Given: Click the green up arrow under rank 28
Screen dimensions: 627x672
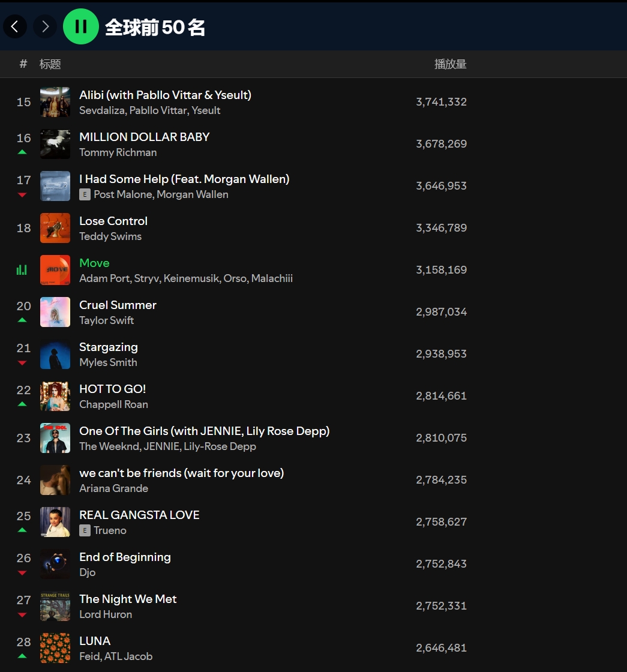Looking at the screenshot, I should pos(22,656).
